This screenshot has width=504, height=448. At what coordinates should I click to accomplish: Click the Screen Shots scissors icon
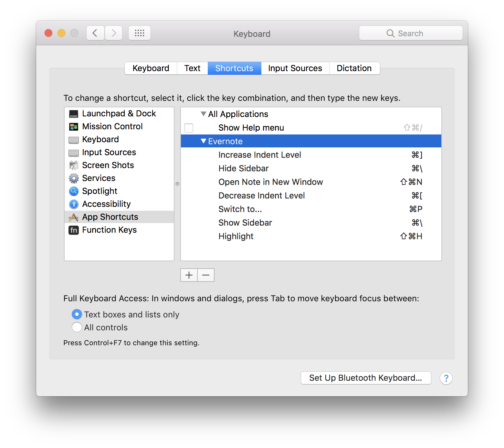(74, 165)
